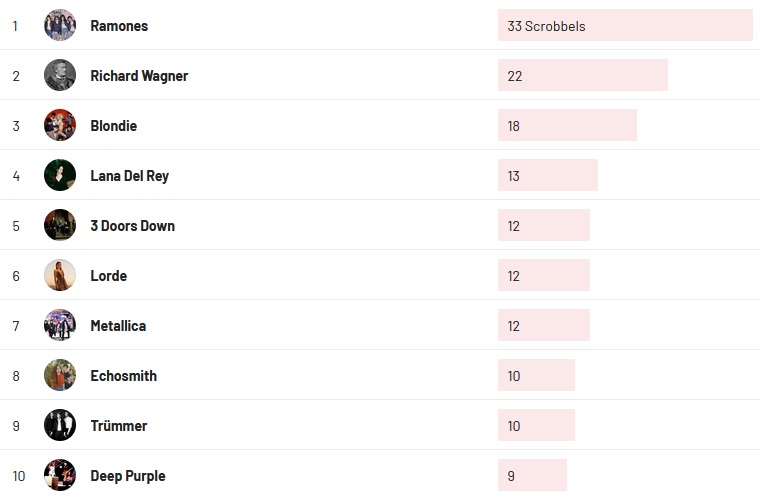Select Blondie's 18 scrobble count bar
The height and width of the screenshot is (497, 760).
pos(567,126)
